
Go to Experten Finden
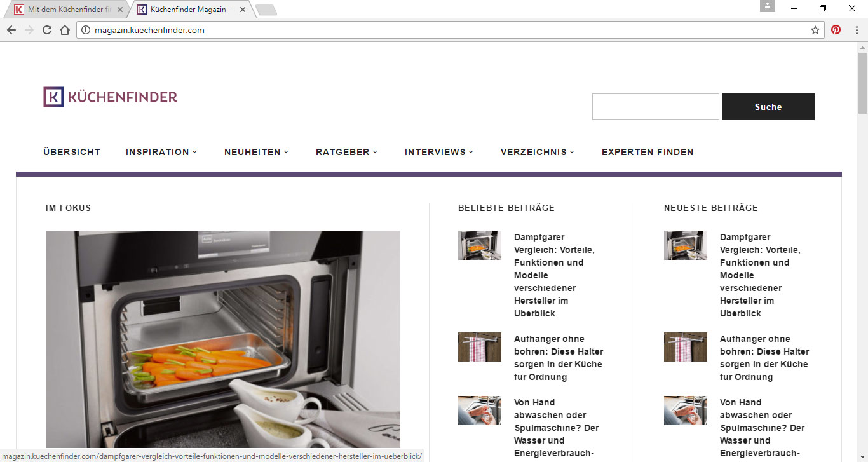[648, 152]
